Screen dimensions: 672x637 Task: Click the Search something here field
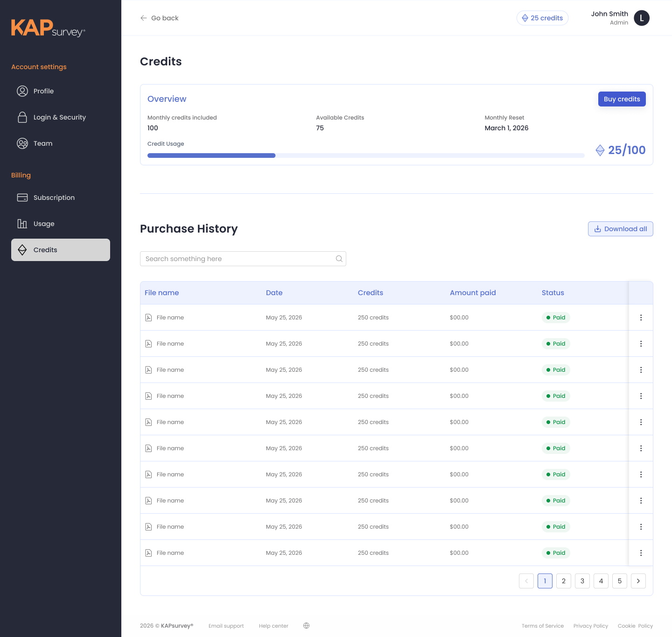243,259
